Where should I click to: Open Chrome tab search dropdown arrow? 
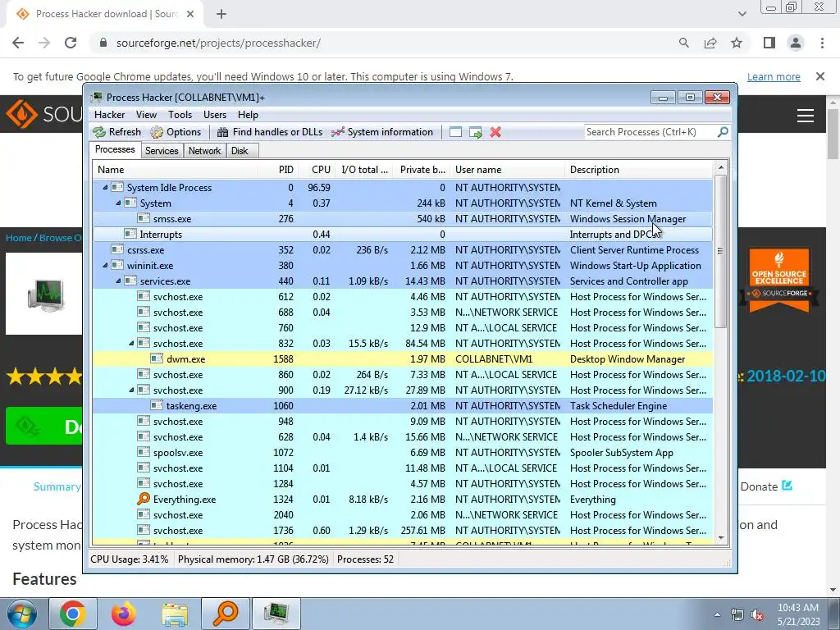pos(742,14)
